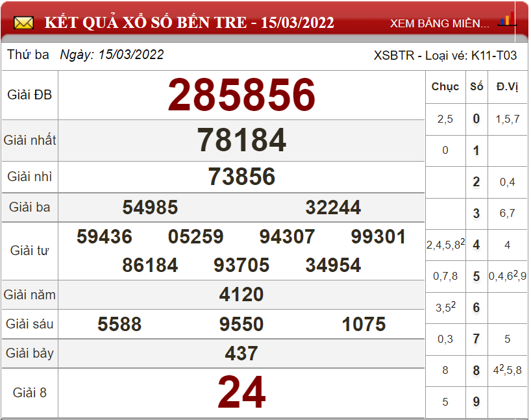Select the special prize number 285856
Viewport: 531px width, 420px height.
[x=241, y=95]
